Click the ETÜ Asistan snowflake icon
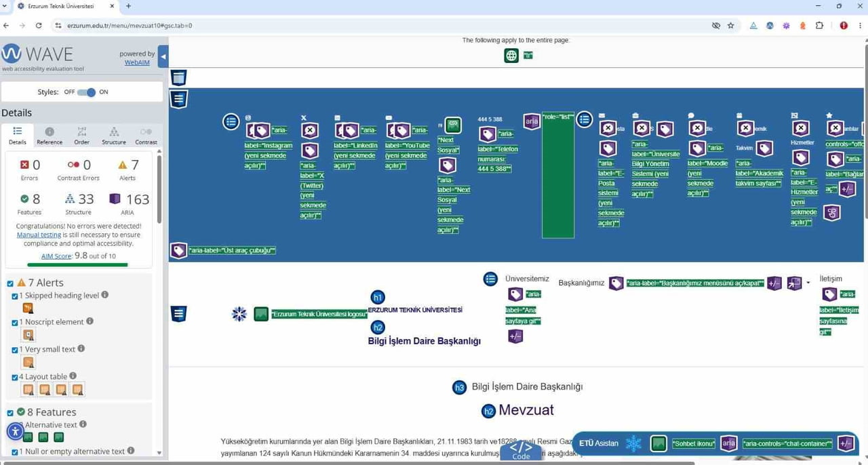Screen dimensions: 868x465 pos(633,444)
